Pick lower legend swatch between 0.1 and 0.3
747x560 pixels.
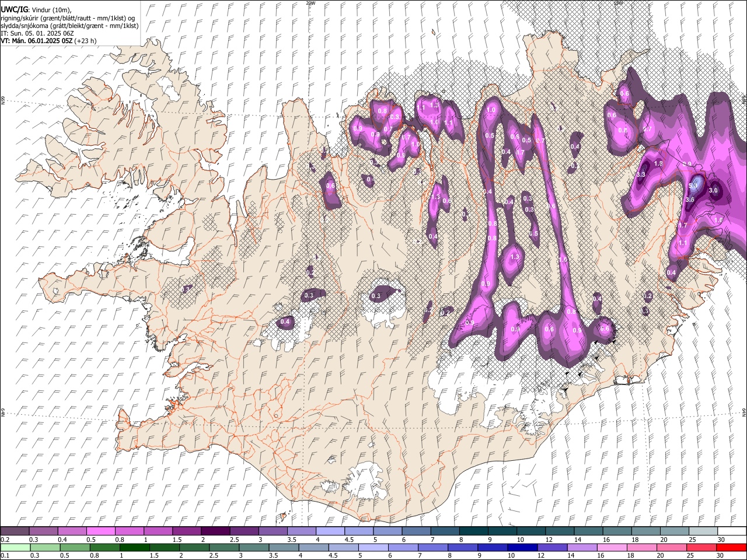click(16, 547)
